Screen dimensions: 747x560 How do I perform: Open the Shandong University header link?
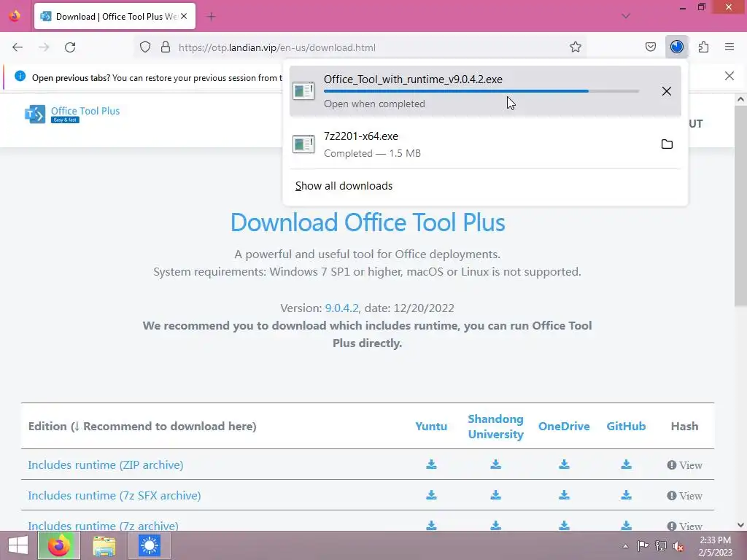(495, 426)
